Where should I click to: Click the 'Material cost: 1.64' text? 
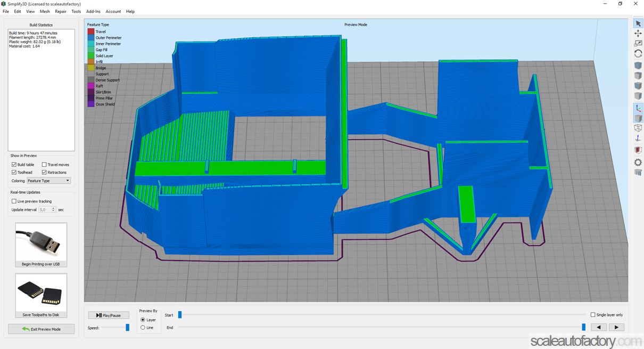[x=24, y=46]
